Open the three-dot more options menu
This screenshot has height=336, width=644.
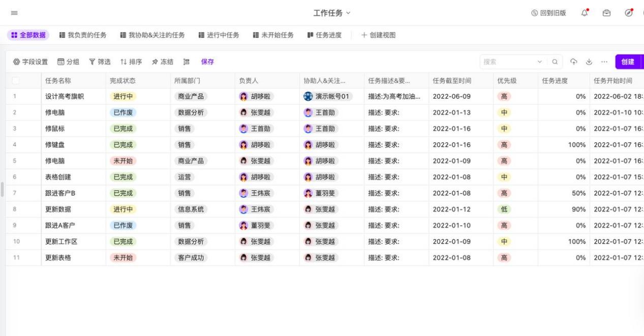tap(604, 62)
